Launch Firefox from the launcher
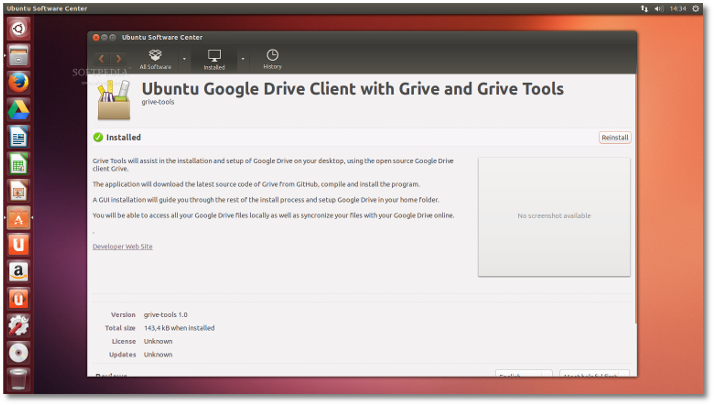This screenshot has width=714, height=405. (x=18, y=82)
